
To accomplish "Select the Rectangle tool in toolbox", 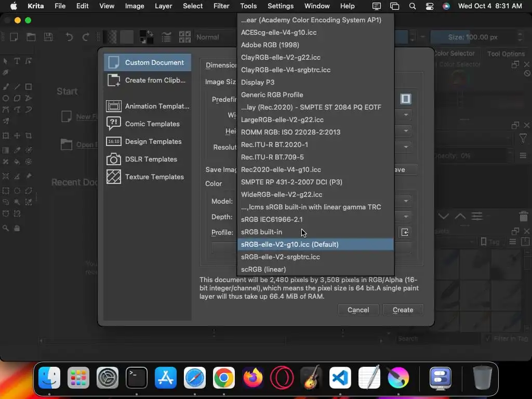I will pyautogui.click(x=29, y=87).
